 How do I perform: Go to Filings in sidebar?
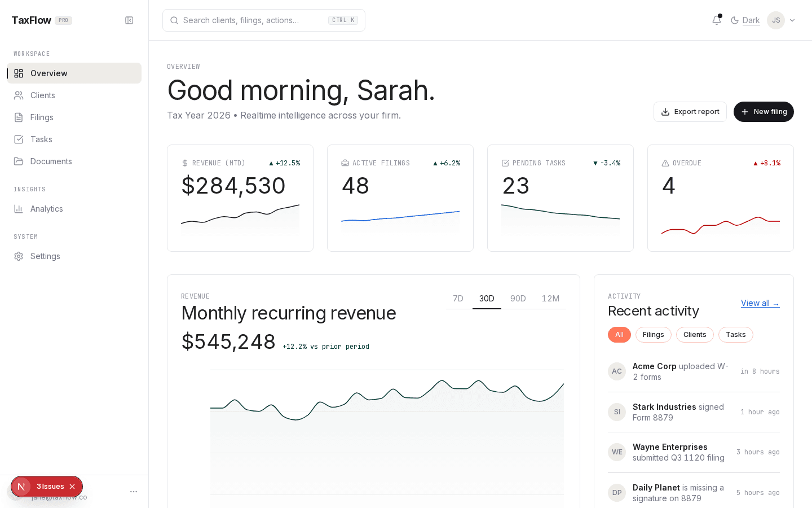coord(74,117)
